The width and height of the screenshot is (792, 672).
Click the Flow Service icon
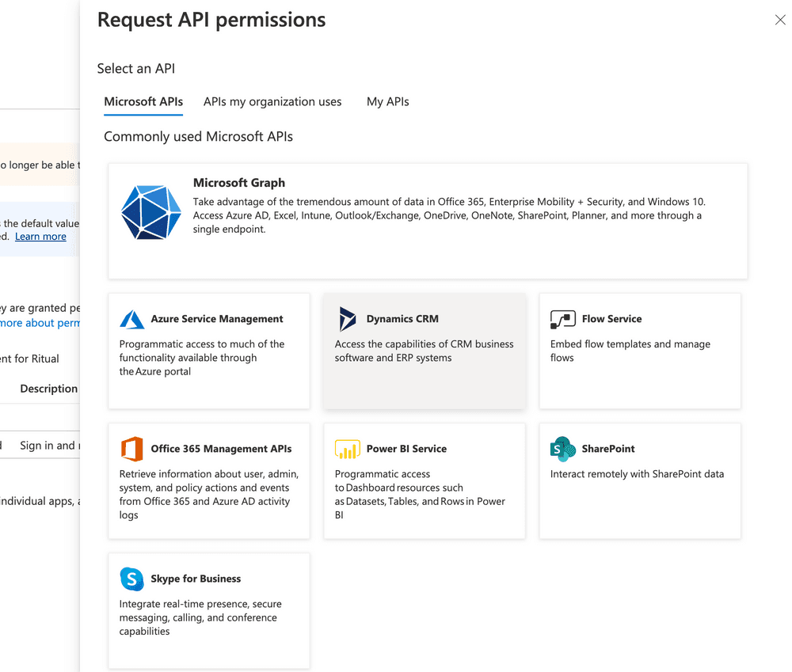562,319
